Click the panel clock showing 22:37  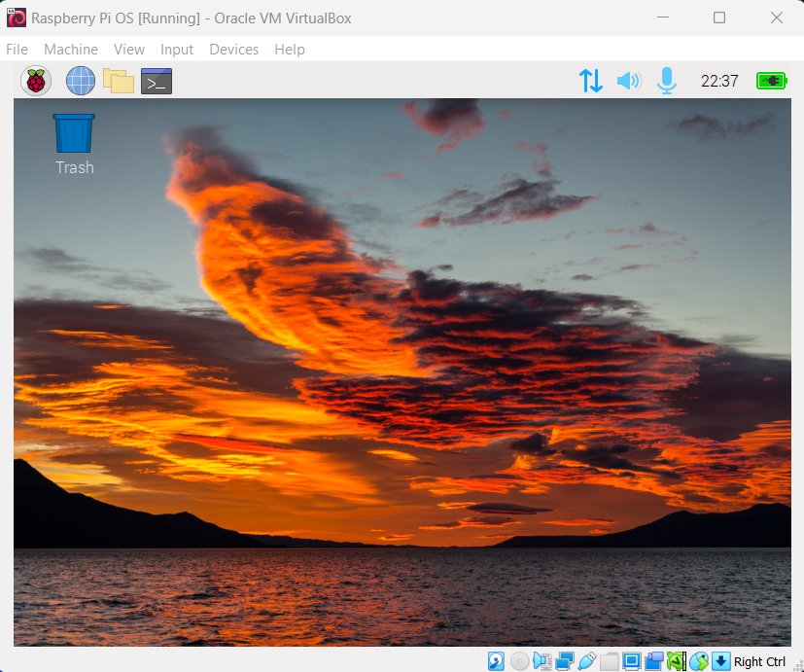(x=719, y=81)
